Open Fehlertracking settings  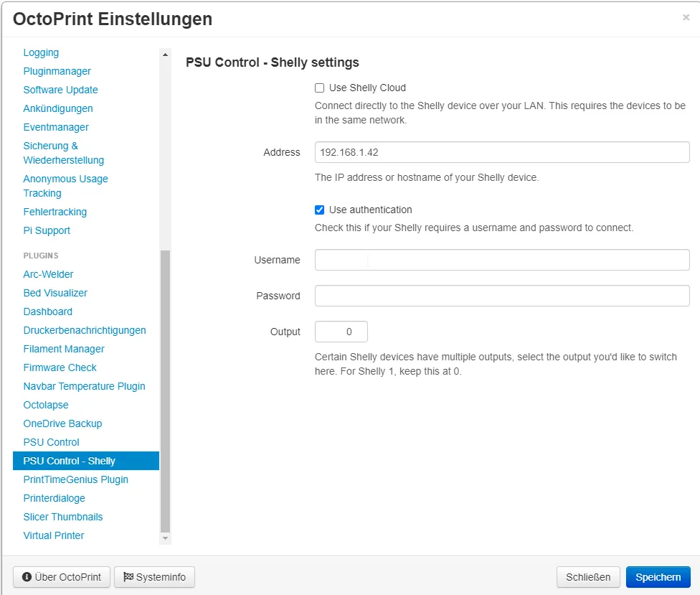[55, 212]
